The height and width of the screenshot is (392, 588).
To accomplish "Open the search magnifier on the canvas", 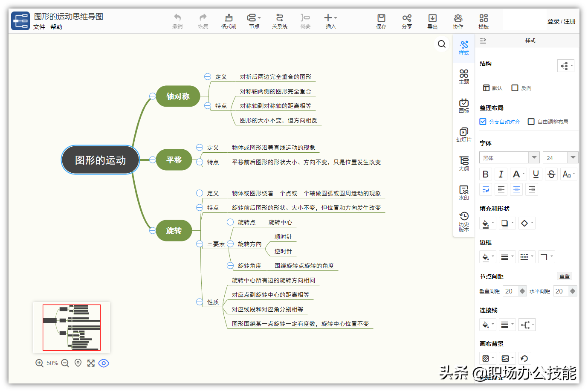I will point(441,44).
